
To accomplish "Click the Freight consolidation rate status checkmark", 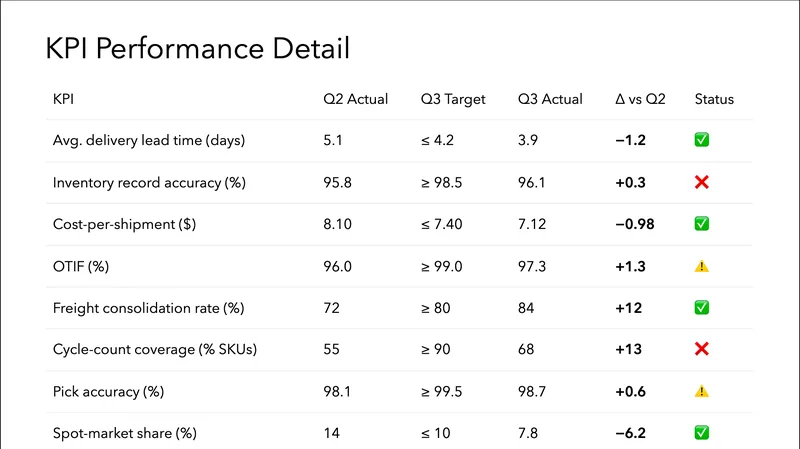I will point(701,308).
